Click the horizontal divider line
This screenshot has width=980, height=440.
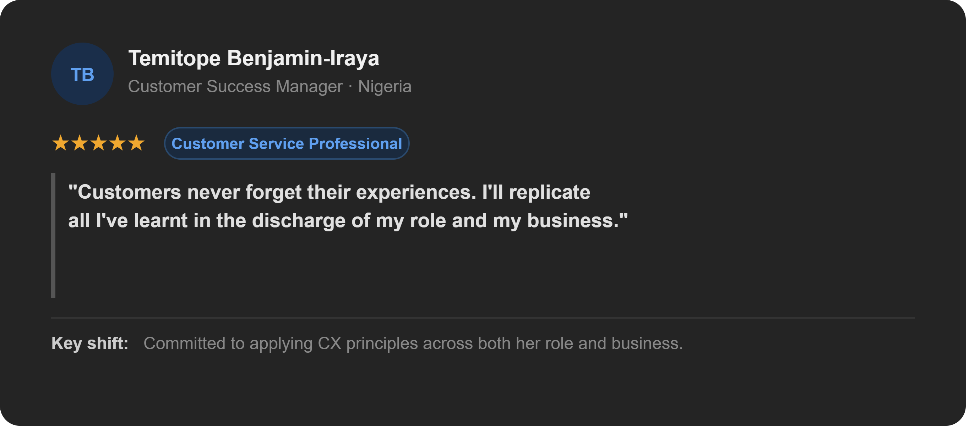pyautogui.click(x=483, y=318)
